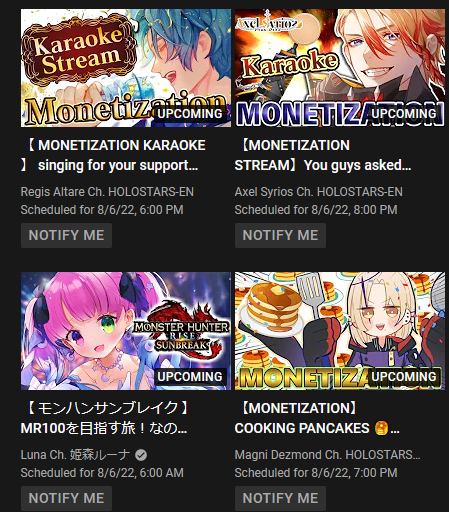Open the モンハンサンブレイク MR100 video title
Image resolution: width=449 pixels, height=512 pixels.
(106, 418)
